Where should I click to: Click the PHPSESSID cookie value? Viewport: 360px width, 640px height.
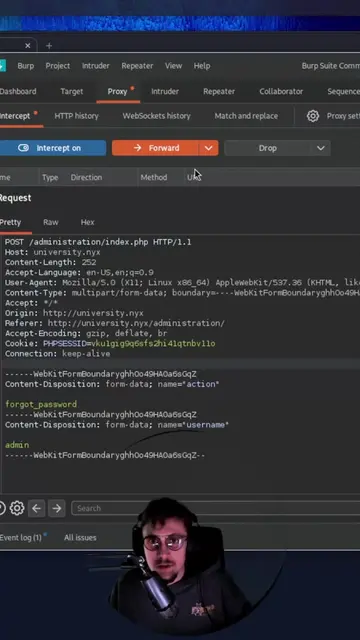click(153, 344)
